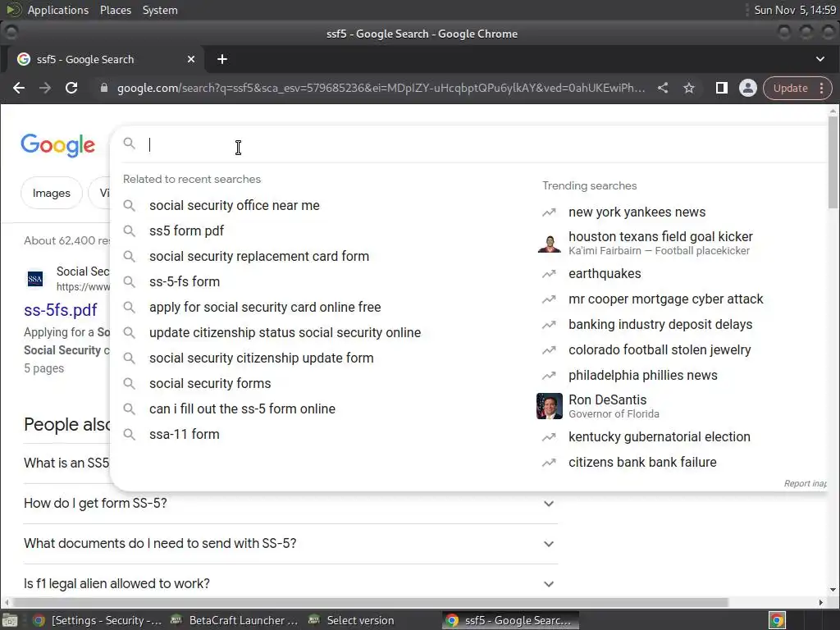Click trending icon beside citizens bank bank failure

pyautogui.click(x=549, y=463)
